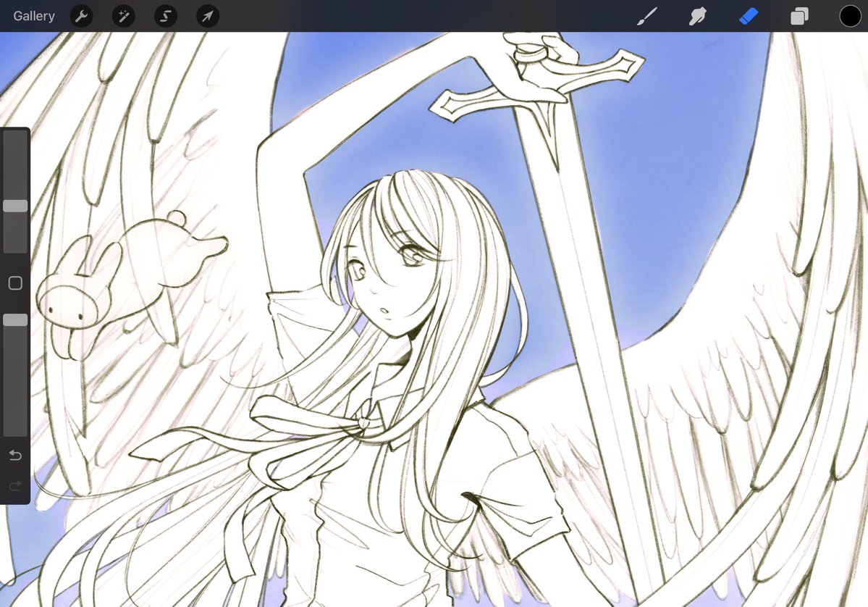Activate the Selection tool

(166, 16)
